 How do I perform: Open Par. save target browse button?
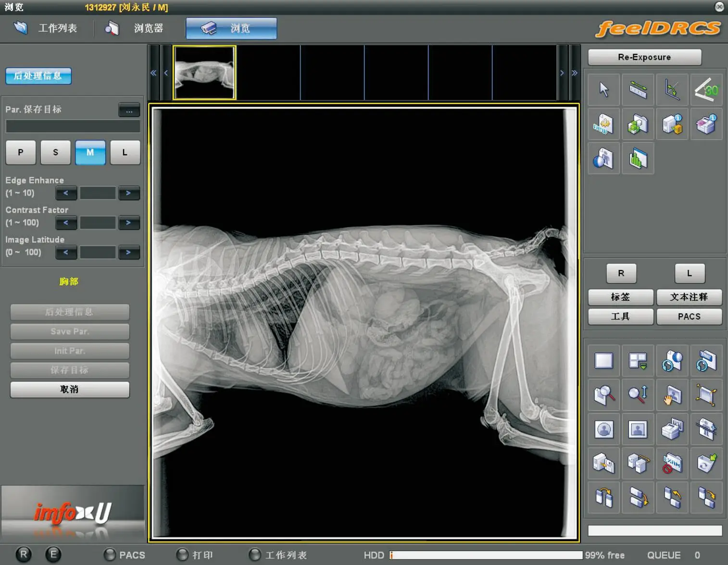129,111
